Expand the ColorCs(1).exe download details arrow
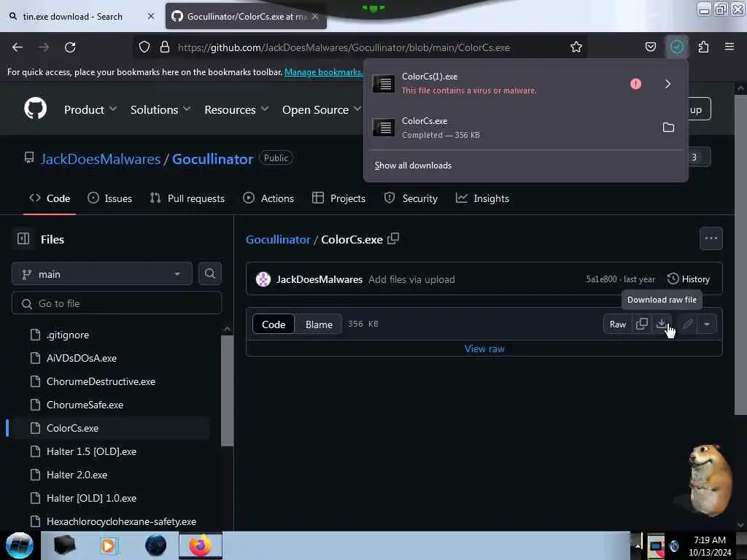 [667, 84]
